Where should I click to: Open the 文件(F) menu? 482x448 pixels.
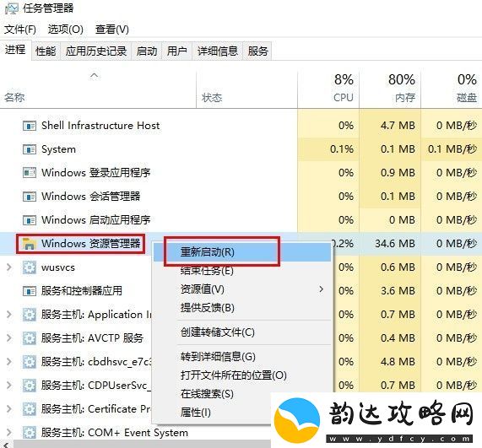coord(20,30)
